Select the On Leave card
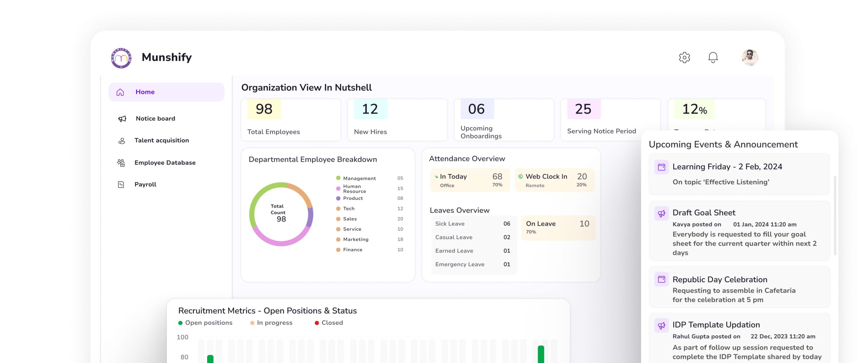Screen dimensions: 868x363 558,228
